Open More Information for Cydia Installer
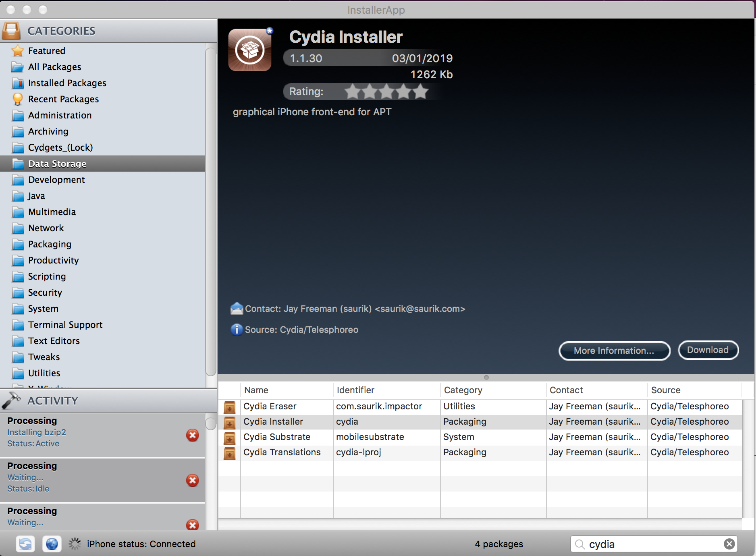The width and height of the screenshot is (756, 556). coord(614,351)
